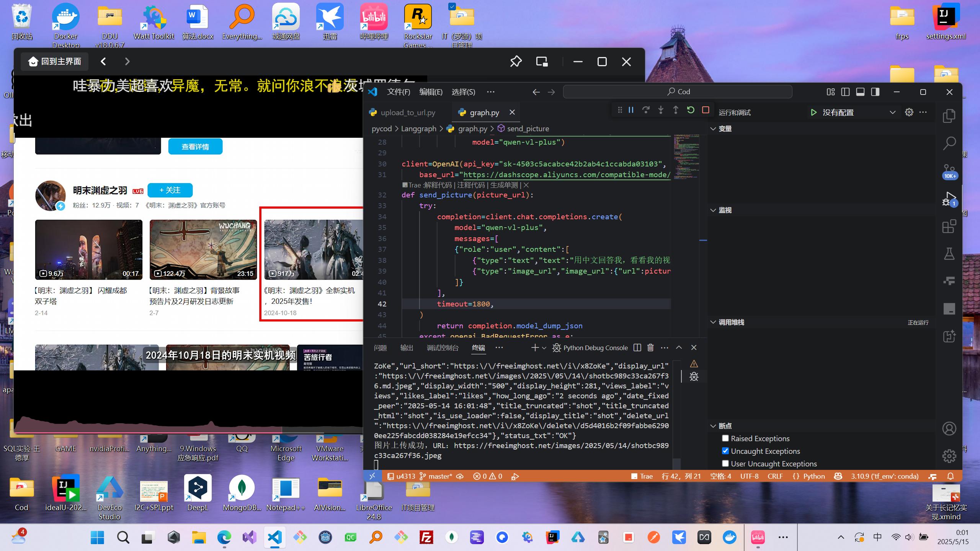The height and width of the screenshot is (551, 980).
Task: Pause the debug session
Action: (x=631, y=110)
